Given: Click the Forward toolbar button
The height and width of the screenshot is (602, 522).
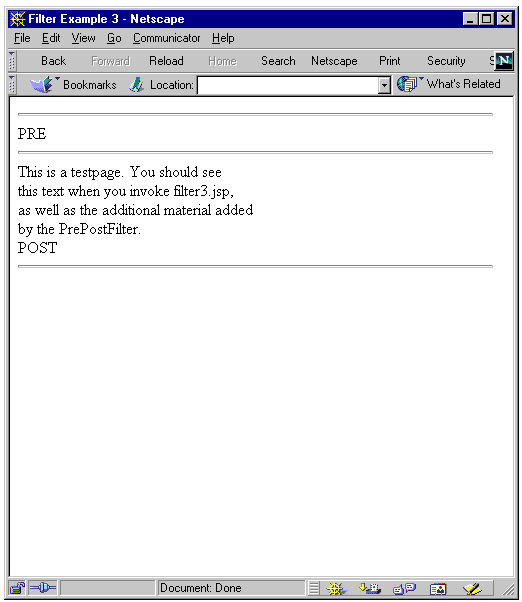Looking at the screenshot, I should click(x=111, y=61).
